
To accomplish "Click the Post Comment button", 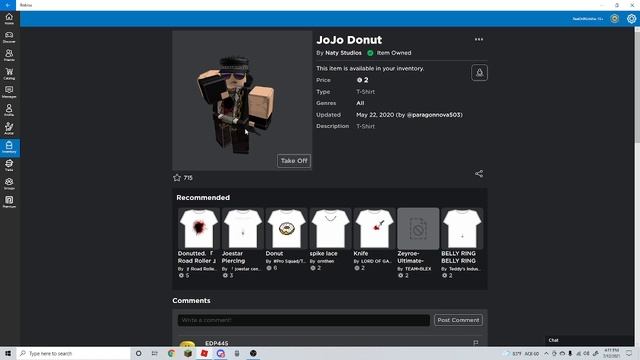I will (x=458, y=320).
